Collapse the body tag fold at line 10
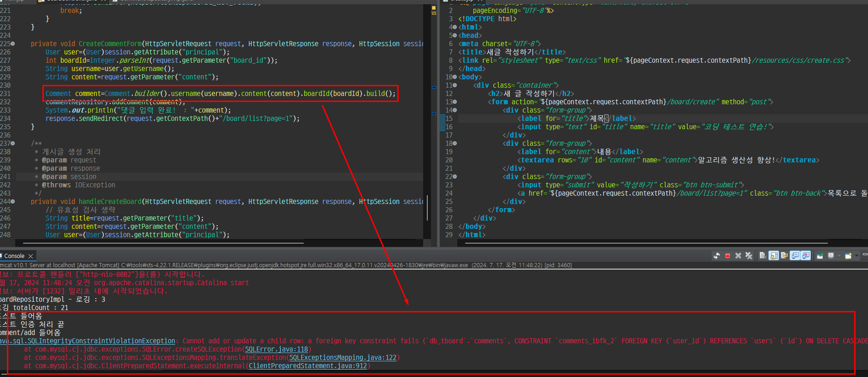The height and width of the screenshot is (377, 868). click(455, 77)
